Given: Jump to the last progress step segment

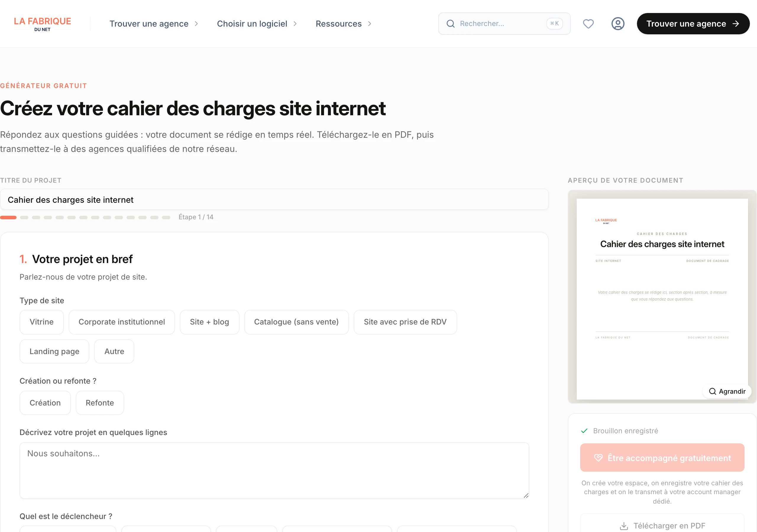Looking at the screenshot, I should [x=166, y=217].
